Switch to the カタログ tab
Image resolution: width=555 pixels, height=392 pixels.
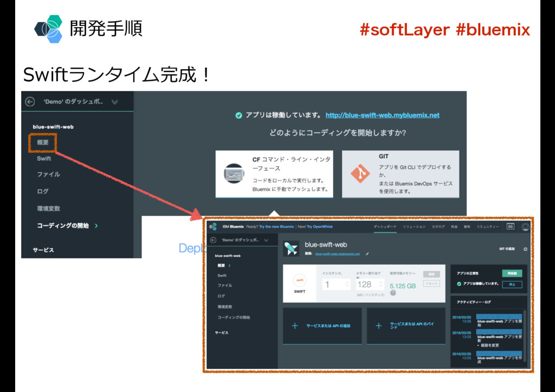[x=438, y=226]
